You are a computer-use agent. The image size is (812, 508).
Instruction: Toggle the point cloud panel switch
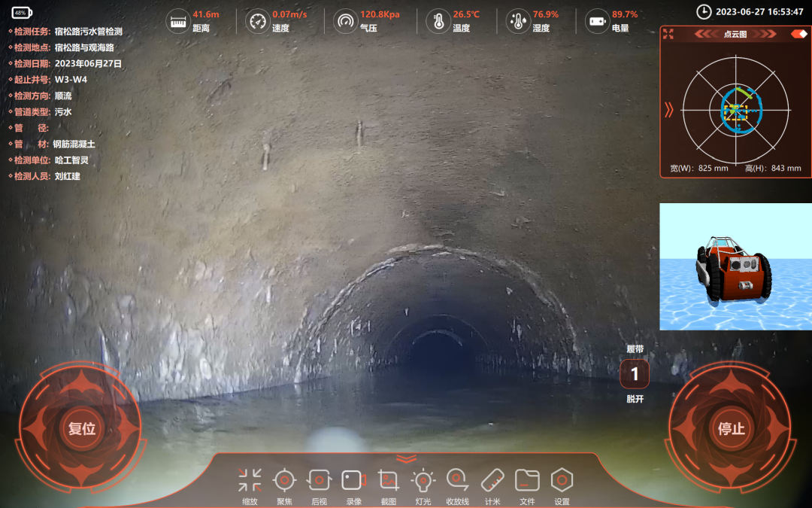point(798,34)
